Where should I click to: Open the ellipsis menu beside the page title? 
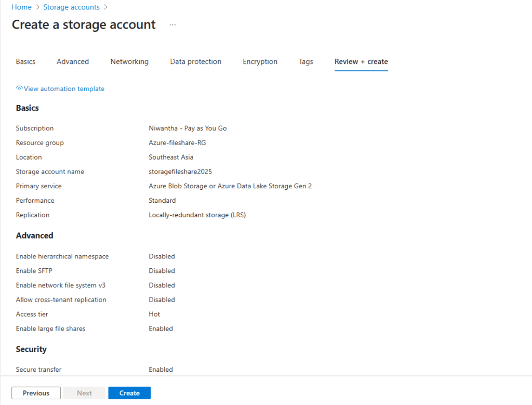[x=172, y=25]
